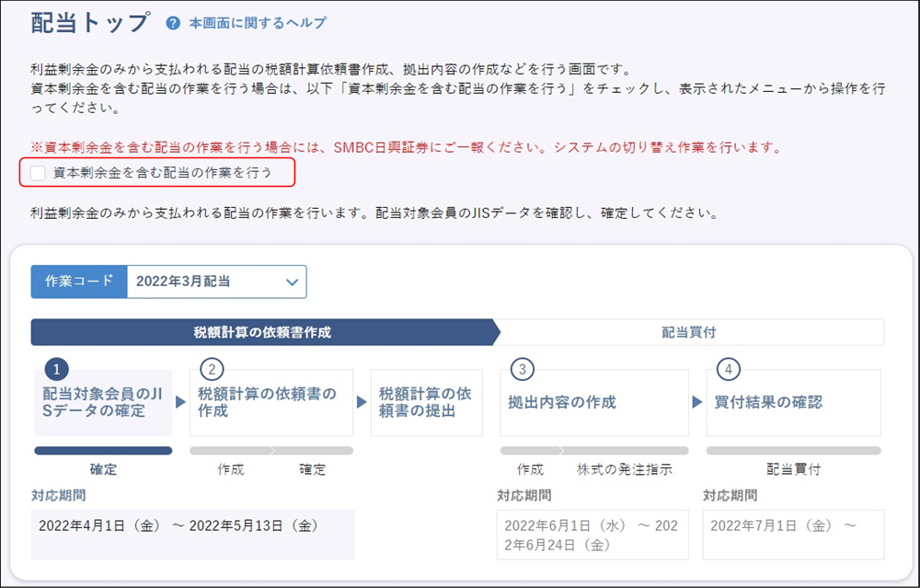Screen dimensions: 920x588
Task: Click the step 3 circled number icon
Action: click(523, 370)
